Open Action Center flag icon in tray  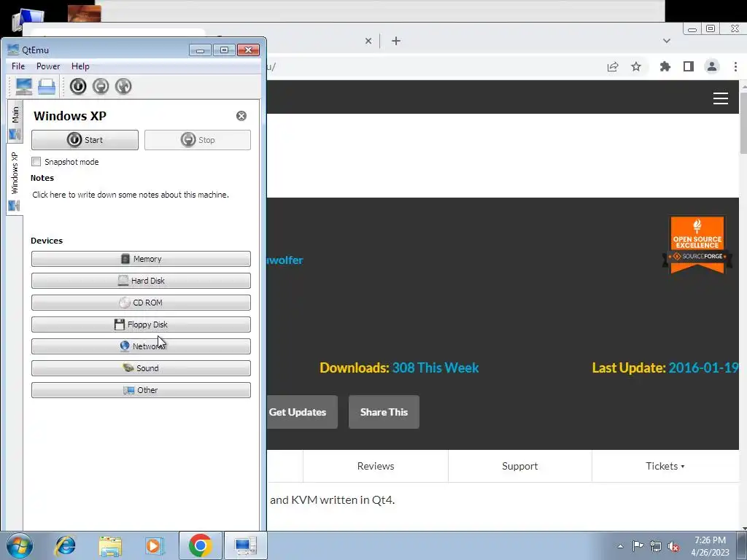[x=638, y=546]
